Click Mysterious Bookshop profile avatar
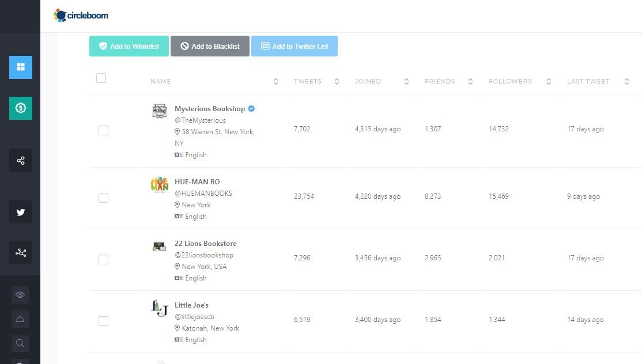This screenshot has width=642, height=364. [x=160, y=111]
